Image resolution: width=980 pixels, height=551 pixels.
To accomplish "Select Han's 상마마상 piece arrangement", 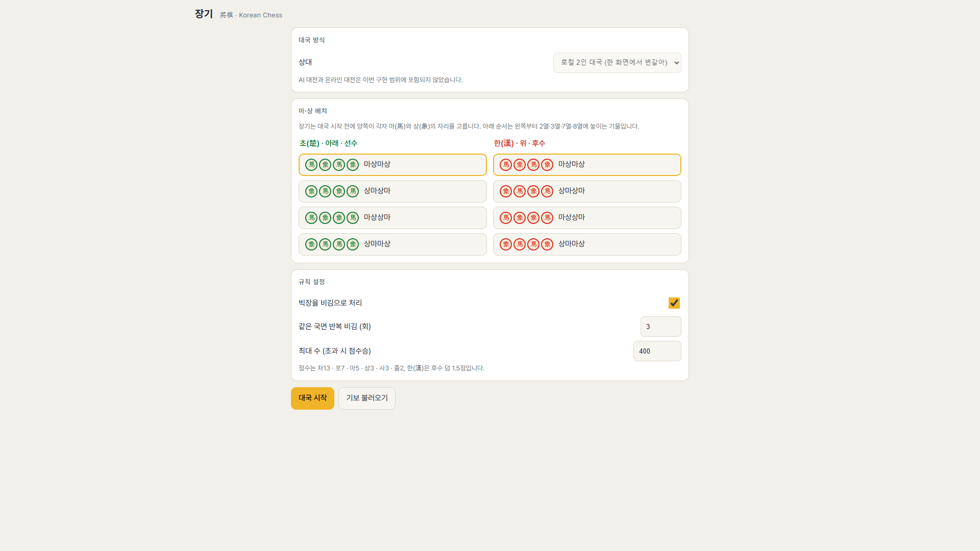I will pyautogui.click(x=587, y=244).
